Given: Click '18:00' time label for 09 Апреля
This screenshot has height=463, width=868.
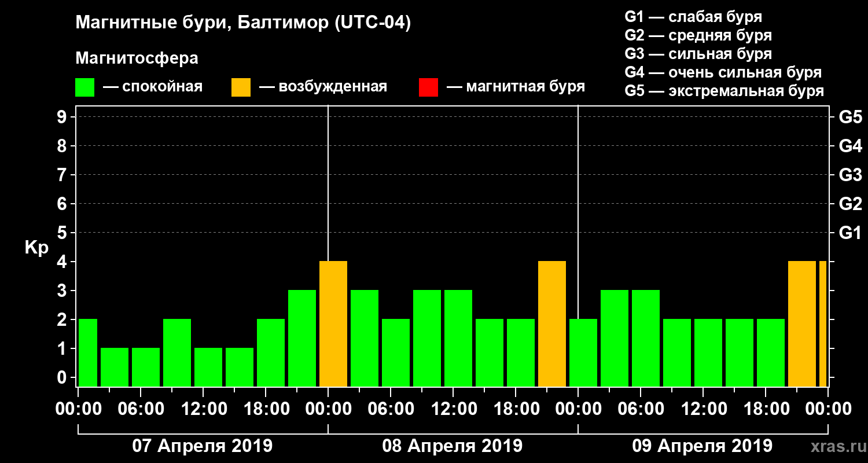Looking at the screenshot, I should pos(766,409).
